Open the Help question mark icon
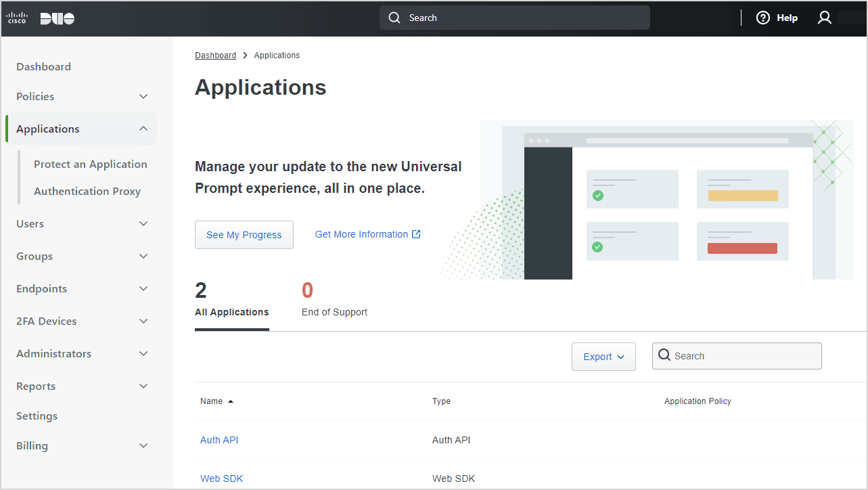868x490 pixels. click(x=763, y=18)
